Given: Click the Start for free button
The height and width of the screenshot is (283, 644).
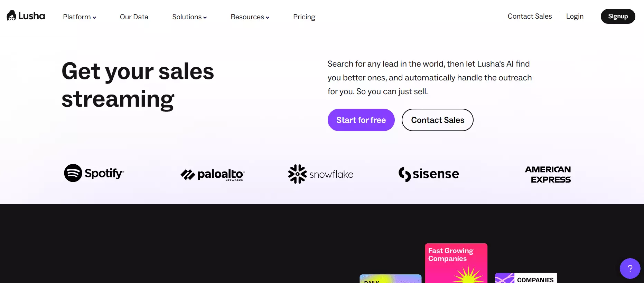Looking at the screenshot, I should [x=361, y=120].
